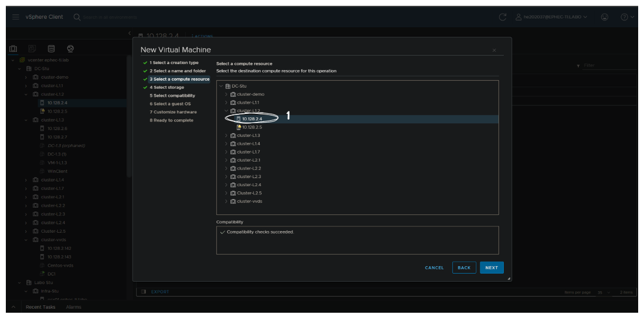Screen dimensions: 644x318
Task: Select host 10.128.2.5 in the wizard tree
Action: click(x=252, y=127)
